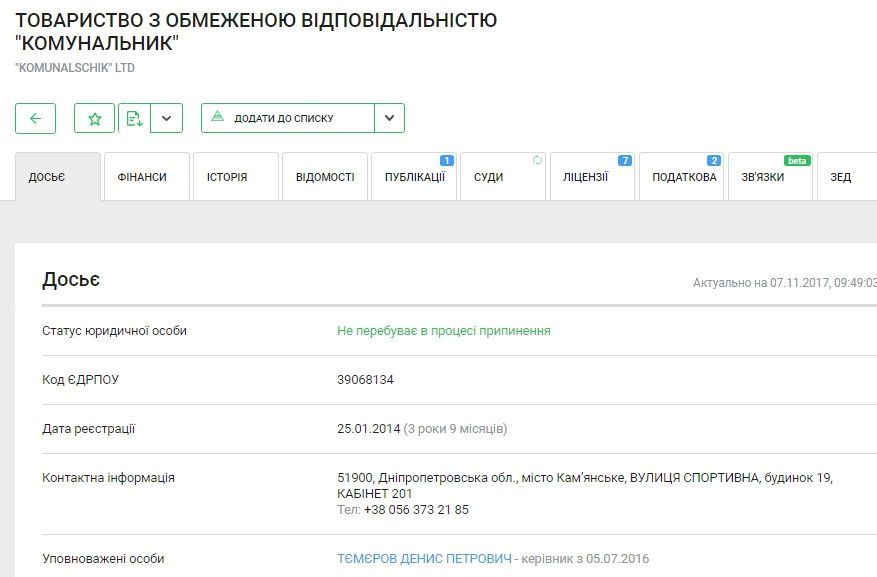The height and width of the screenshot is (577, 877).
Task: Open the ДОДАТИ ДО СПИСКУ dropdown arrow
Action: point(389,117)
